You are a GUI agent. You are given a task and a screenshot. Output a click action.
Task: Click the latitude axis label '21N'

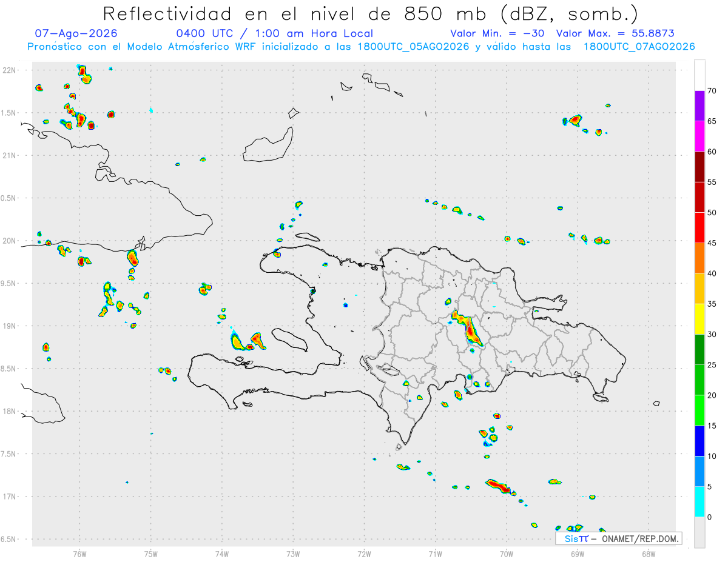tap(10, 156)
